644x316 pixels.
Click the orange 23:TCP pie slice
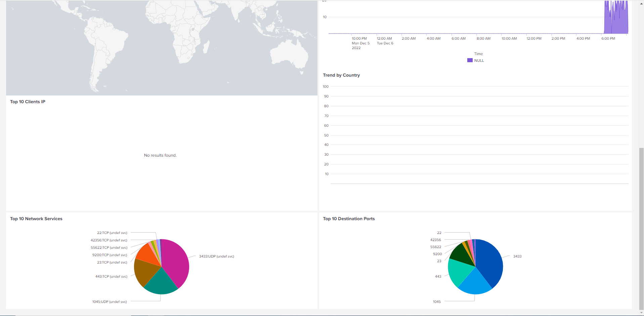click(x=148, y=254)
